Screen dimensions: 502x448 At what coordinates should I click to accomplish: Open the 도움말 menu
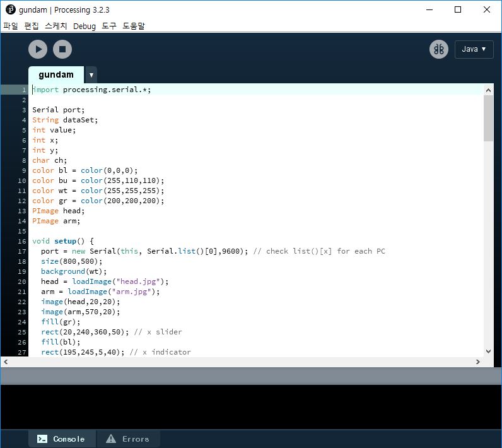134,26
